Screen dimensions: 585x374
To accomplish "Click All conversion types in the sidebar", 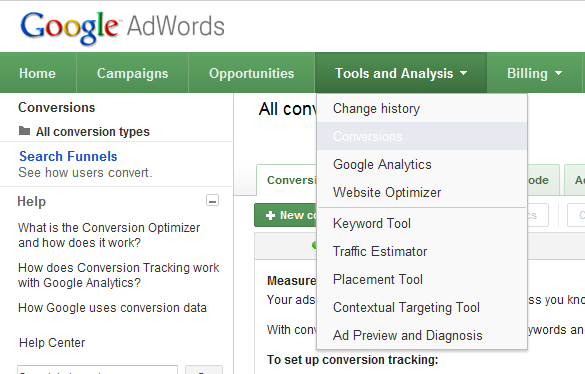I will pos(93,132).
